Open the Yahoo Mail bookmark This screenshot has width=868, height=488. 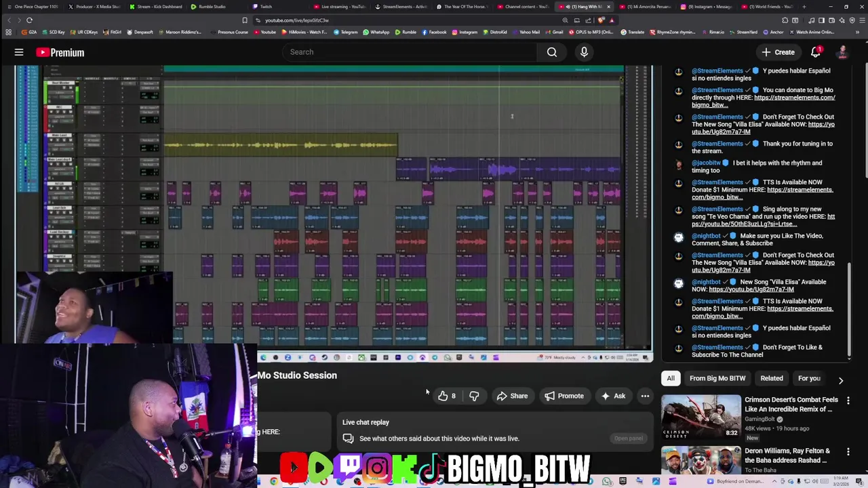[x=526, y=32]
